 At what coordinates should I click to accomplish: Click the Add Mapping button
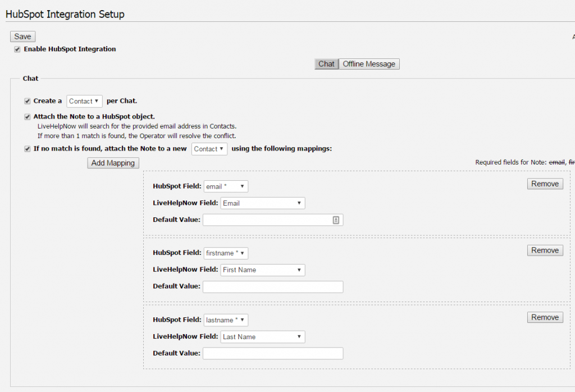[x=113, y=163]
